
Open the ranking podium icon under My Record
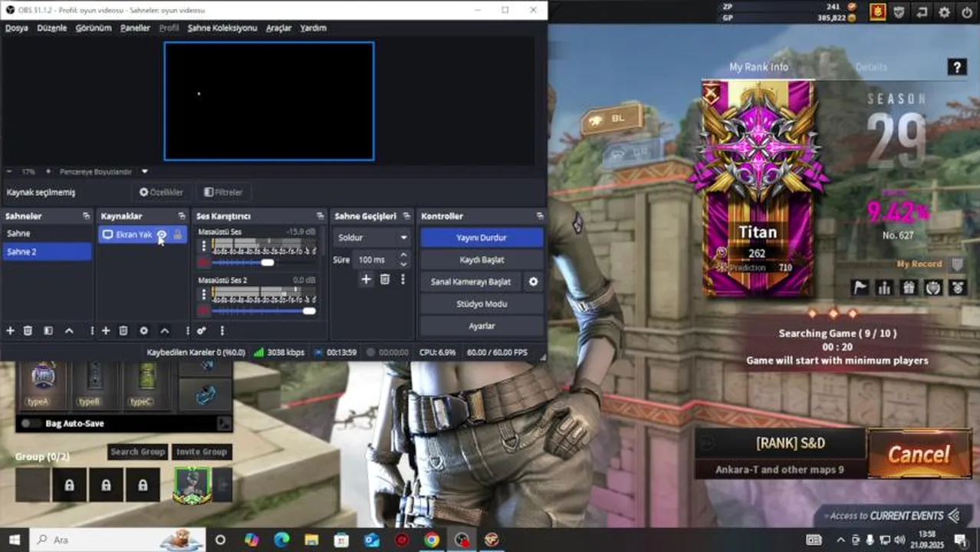[x=884, y=287]
